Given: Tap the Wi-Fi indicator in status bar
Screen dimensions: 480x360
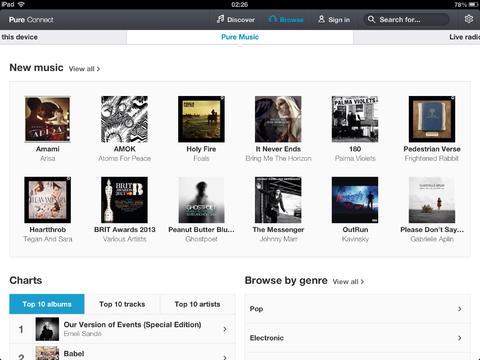Looking at the screenshot, I should [x=21, y=4].
